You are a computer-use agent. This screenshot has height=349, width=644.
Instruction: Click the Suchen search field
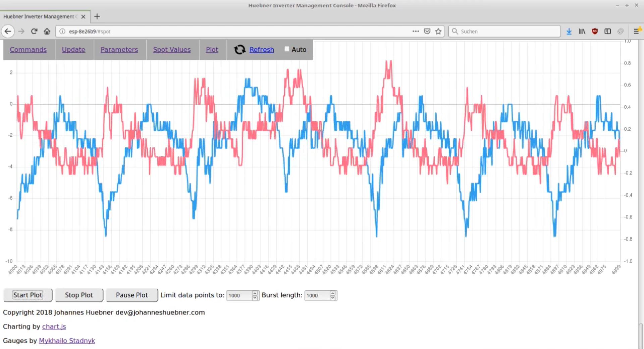click(x=506, y=31)
